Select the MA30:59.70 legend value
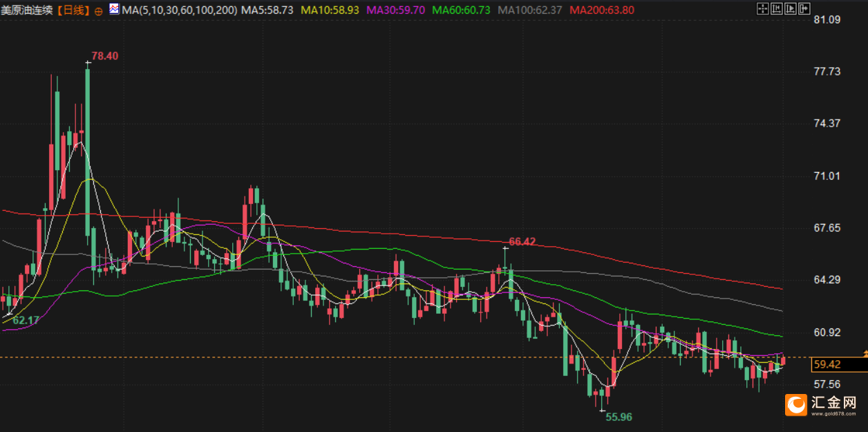The image size is (868, 432). (x=396, y=10)
